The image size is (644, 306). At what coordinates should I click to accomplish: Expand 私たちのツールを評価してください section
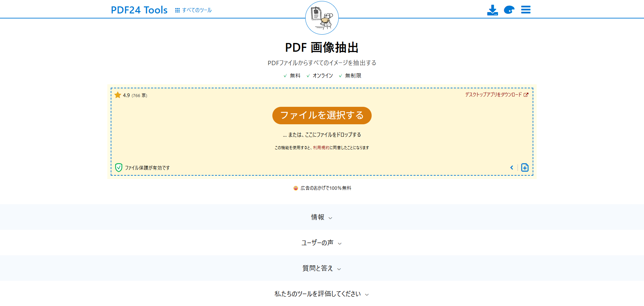[x=322, y=294]
